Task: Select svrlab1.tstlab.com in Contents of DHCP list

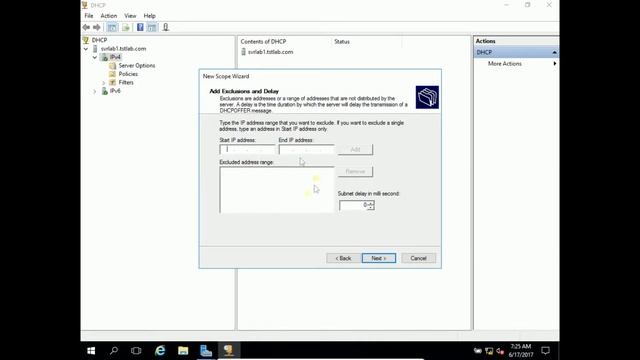Action: [270, 52]
